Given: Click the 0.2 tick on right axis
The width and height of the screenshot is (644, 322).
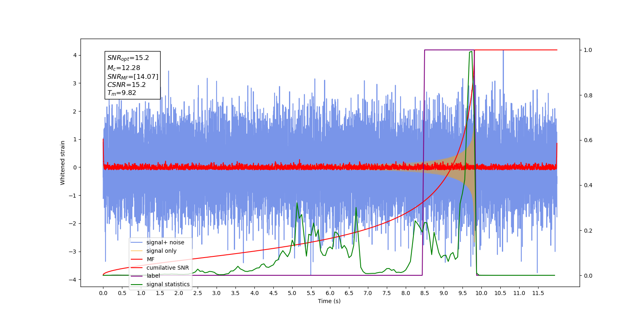Looking at the screenshot, I should [x=588, y=231].
